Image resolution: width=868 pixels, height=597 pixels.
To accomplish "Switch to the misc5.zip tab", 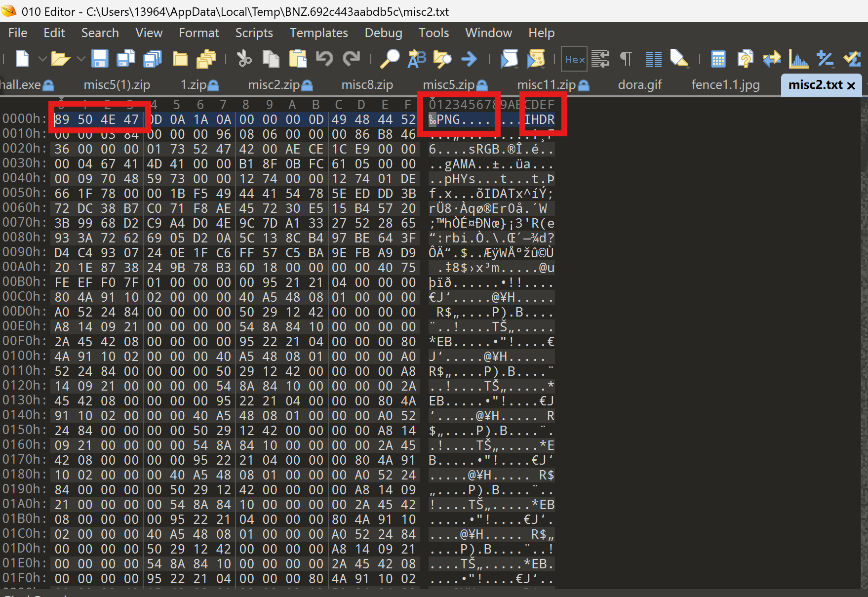I will tap(455, 84).
